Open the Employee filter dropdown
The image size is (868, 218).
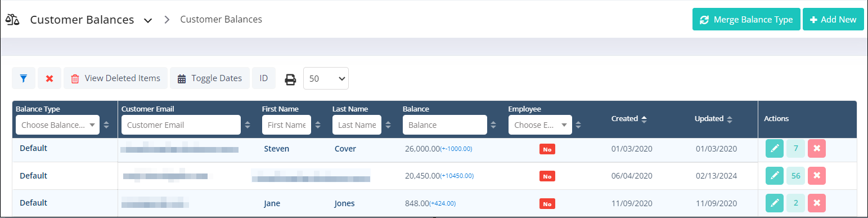click(x=540, y=125)
